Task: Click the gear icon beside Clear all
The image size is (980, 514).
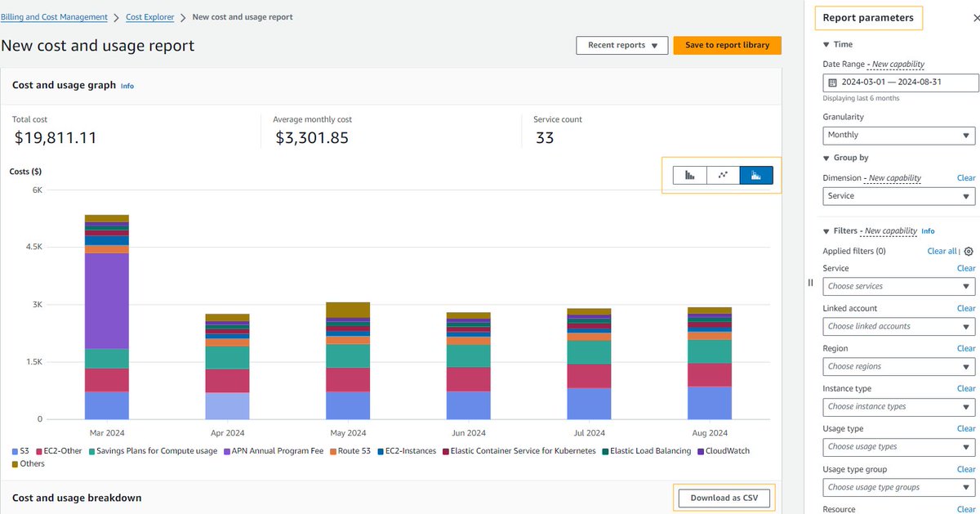Action: click(x=969, y=252)
